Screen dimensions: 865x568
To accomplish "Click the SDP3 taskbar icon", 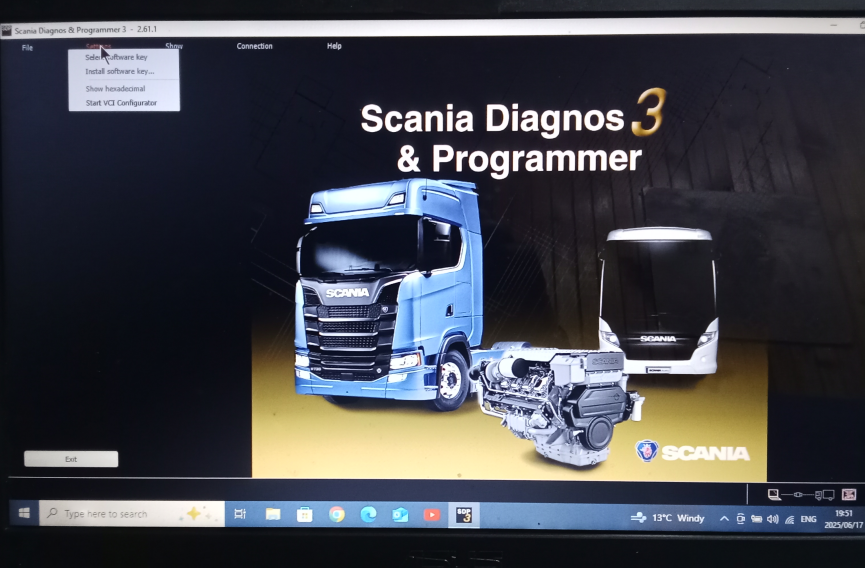I will pos(464,516).
